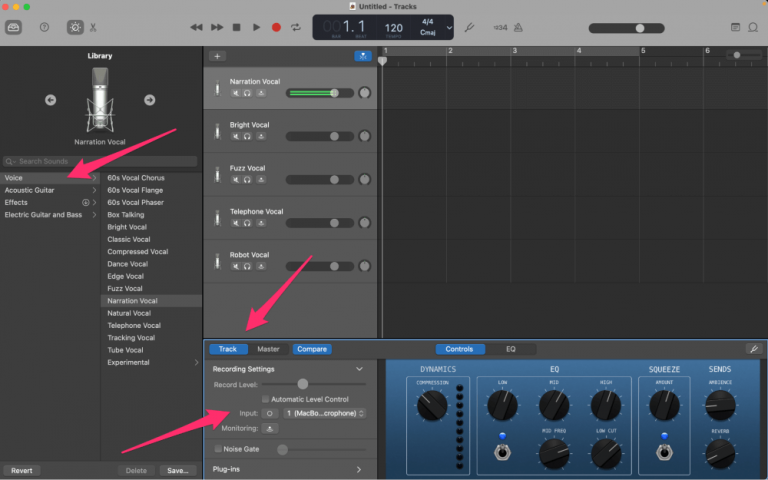Click the Save... button in Library
This screenshot has width=768, height=480.
click(x=177, y=471)
